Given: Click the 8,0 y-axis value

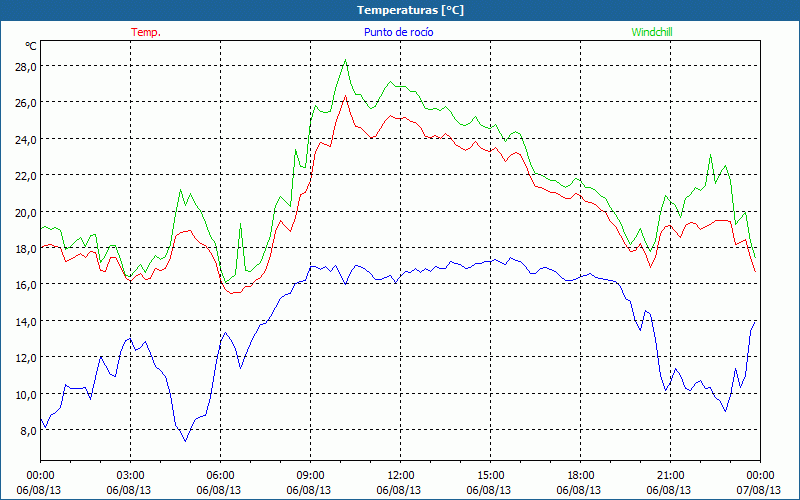Looking at the screenshot, I should pyautogui.click(x=28, y=431).
